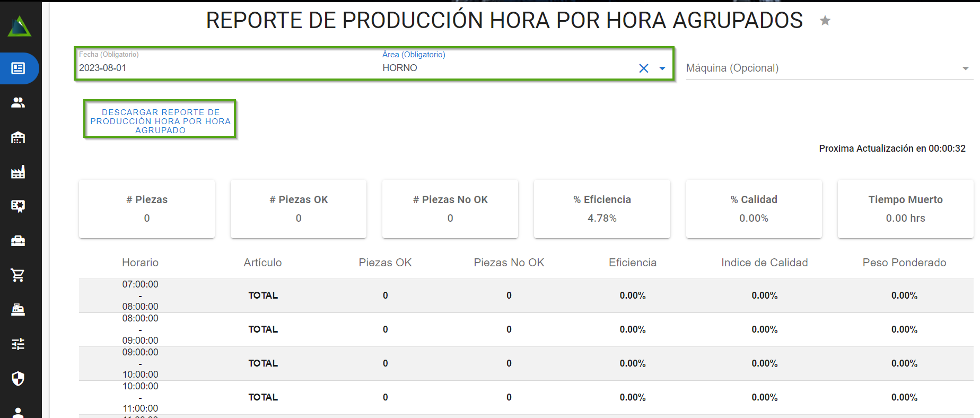
Task: Clear the HORNO area selection
Action: 643,68
